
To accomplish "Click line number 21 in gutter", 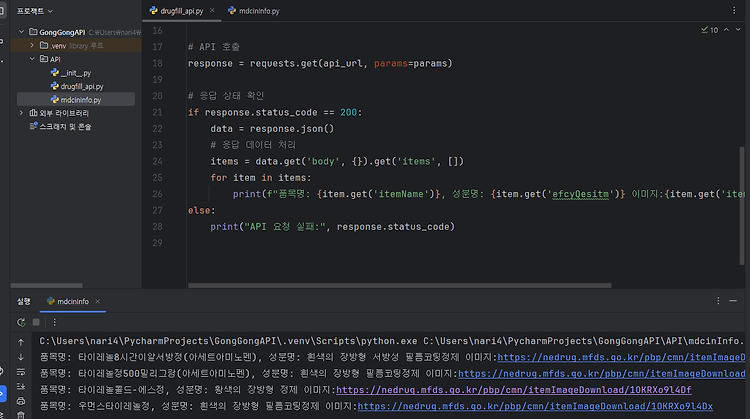I will tap(157, 112).
